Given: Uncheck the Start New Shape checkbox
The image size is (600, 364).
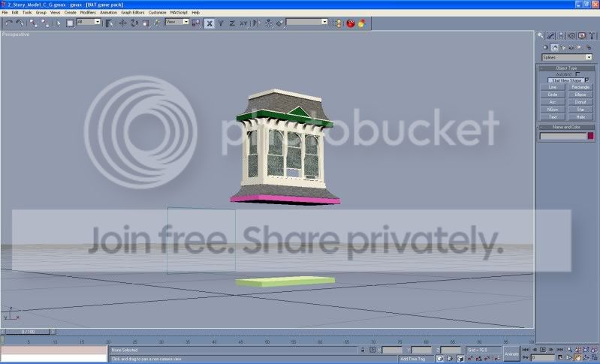Looking at the screenshot, I should (587, 80).
